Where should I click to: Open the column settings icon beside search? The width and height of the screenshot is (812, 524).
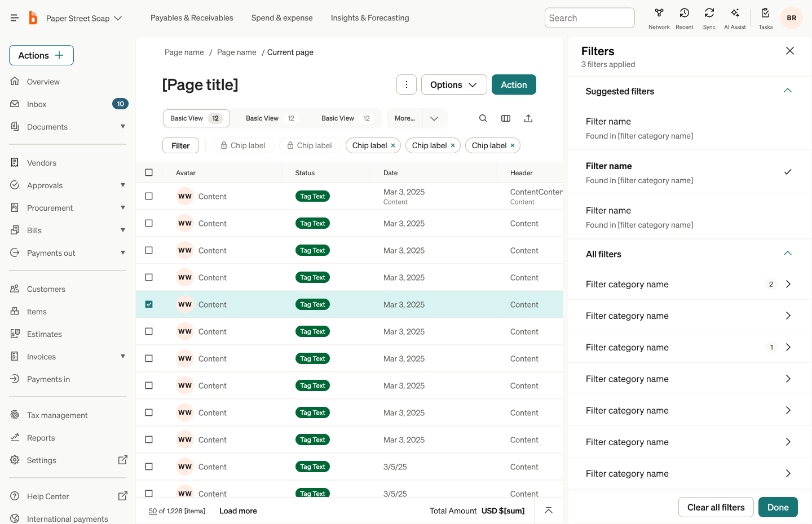point(505,118)
